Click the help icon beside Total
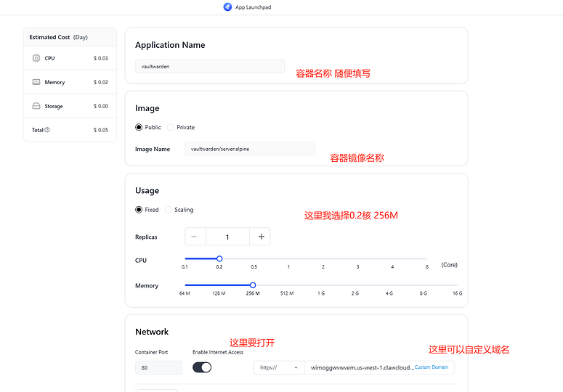 click(x=47, y=130)
